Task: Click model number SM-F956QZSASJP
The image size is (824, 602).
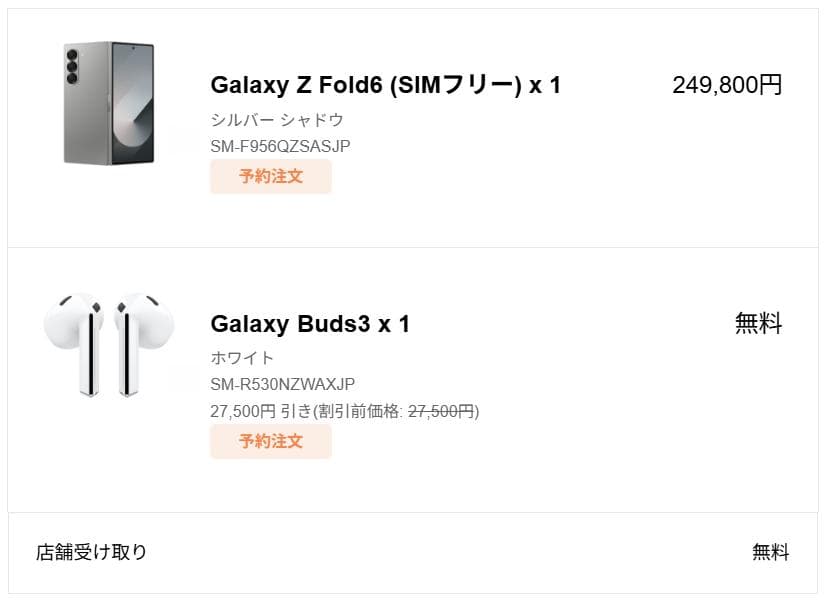Action: 280,146
